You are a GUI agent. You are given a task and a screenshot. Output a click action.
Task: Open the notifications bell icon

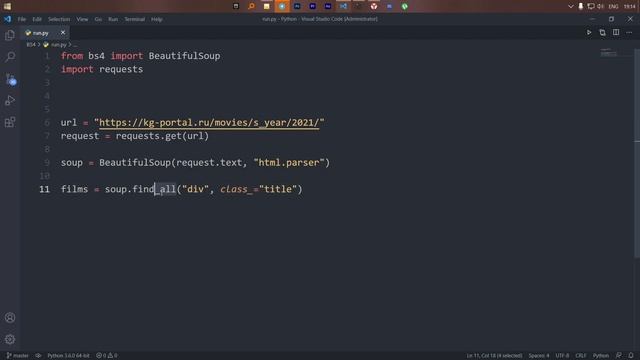pos(631,356)
